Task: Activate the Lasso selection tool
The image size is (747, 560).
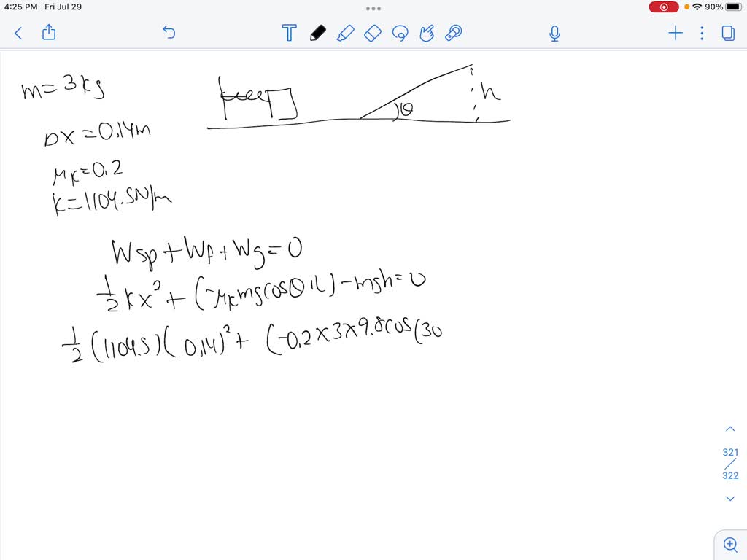Action: (x=400, y=33)
